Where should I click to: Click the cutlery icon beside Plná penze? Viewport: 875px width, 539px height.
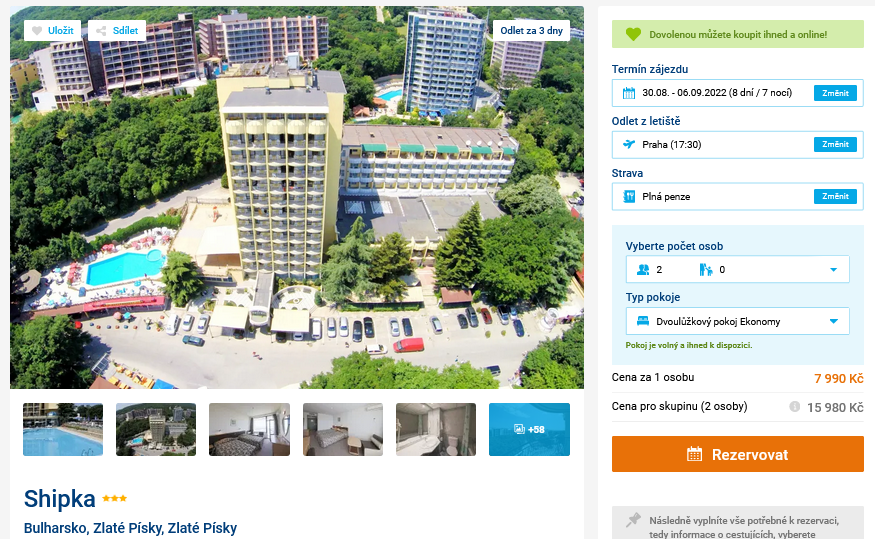pyautogui.click(x=629, y=196)
